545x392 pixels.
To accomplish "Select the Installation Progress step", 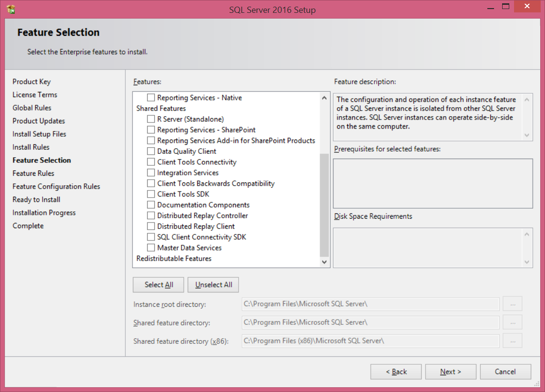I will (44, 213).
